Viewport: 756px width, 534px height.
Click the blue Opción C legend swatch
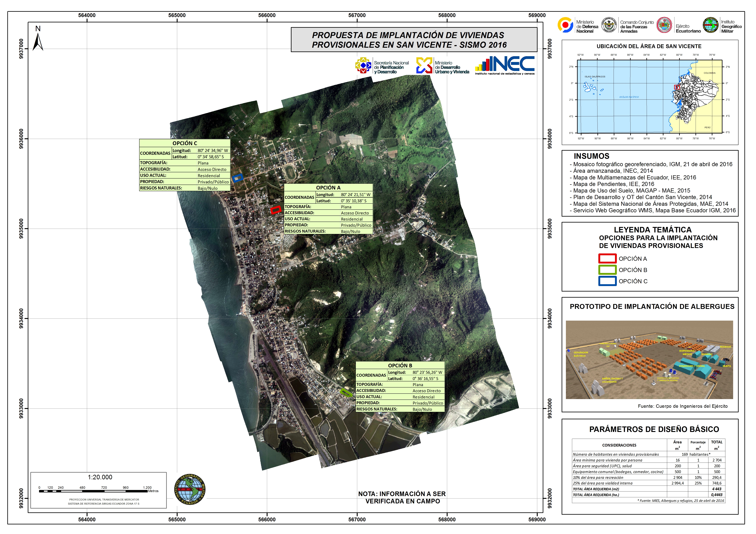607,281
